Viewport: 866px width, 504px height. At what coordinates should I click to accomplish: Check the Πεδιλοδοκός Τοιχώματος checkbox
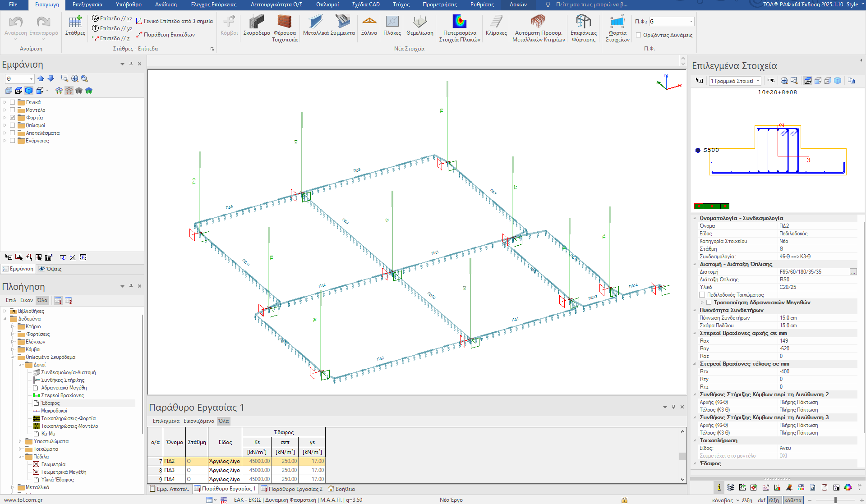[702, 295]
